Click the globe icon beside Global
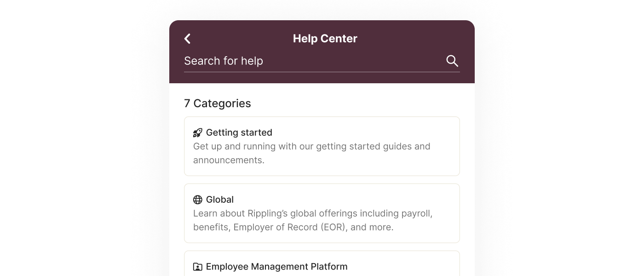 (197, 200)
